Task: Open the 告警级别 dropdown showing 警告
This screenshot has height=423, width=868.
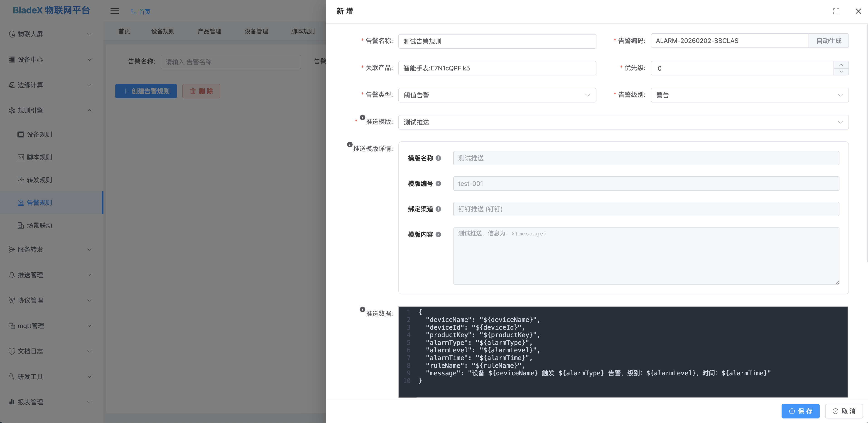Action: tap(749, 95)
